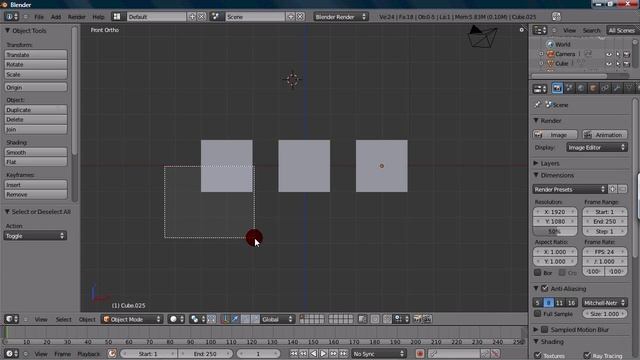The width and height of the screenshot is (640, 360).
Task: Click the 50% resolution slider
Action: 555,231
